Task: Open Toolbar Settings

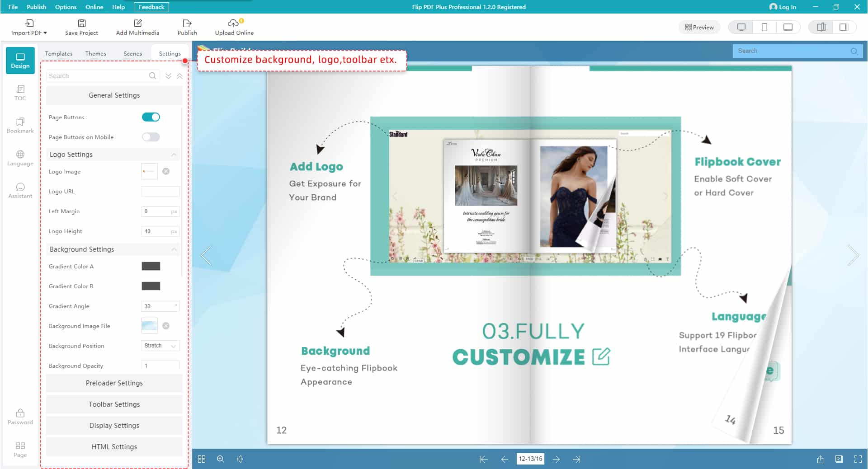Action: tap(114, 404)
